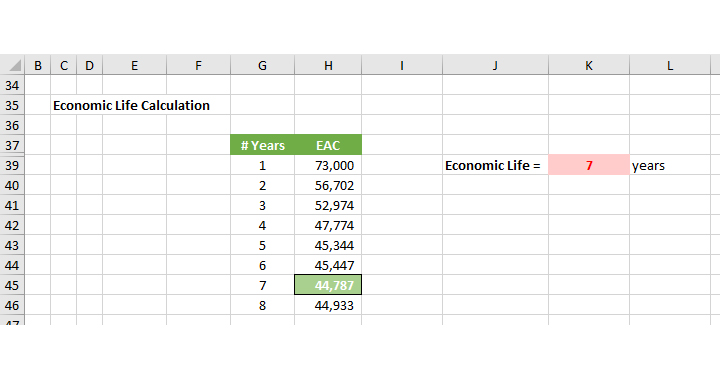Image resolution: width=720 pixels, height=380 pixels.
Task: Select column L header
Action: coord(669,65)
